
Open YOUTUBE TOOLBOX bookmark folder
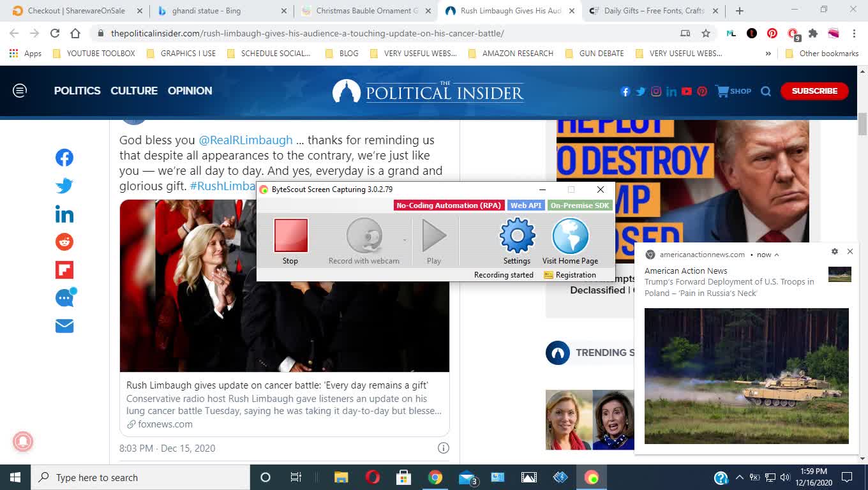point(94,54)
